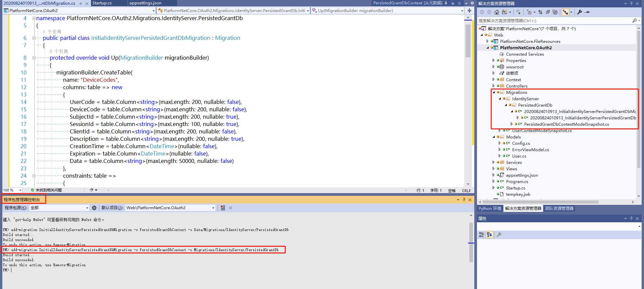Viewport: 644px width, 289px height.
Task: Select PlatformNetCore.FileResources project
Action: pyautogui.click(x=530, y=42)
